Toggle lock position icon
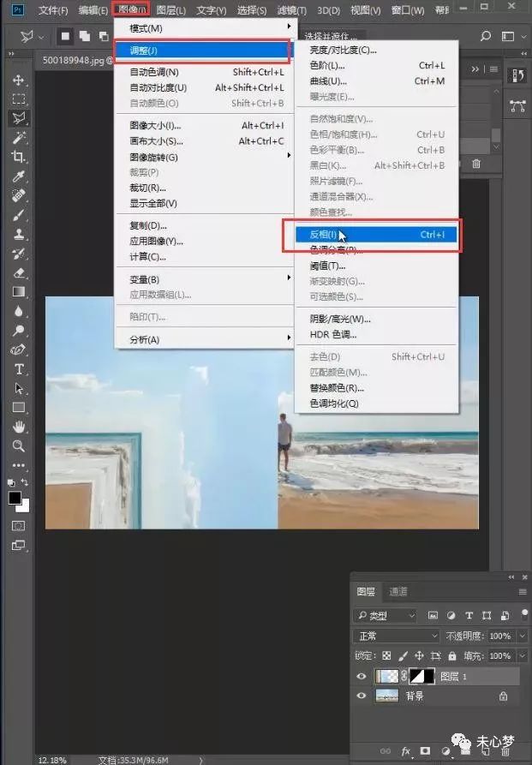Image resolution: width=532 pixels, height=765 pixels. [419, 655]
